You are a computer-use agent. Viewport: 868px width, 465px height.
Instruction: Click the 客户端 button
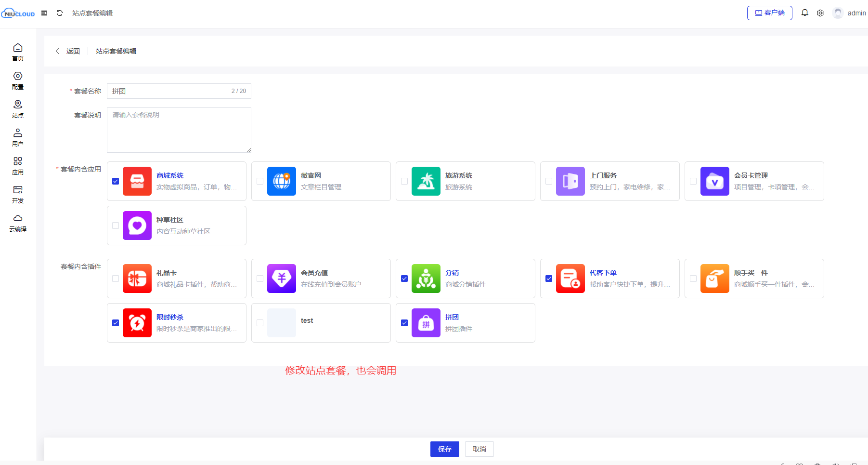pos(769,13)
